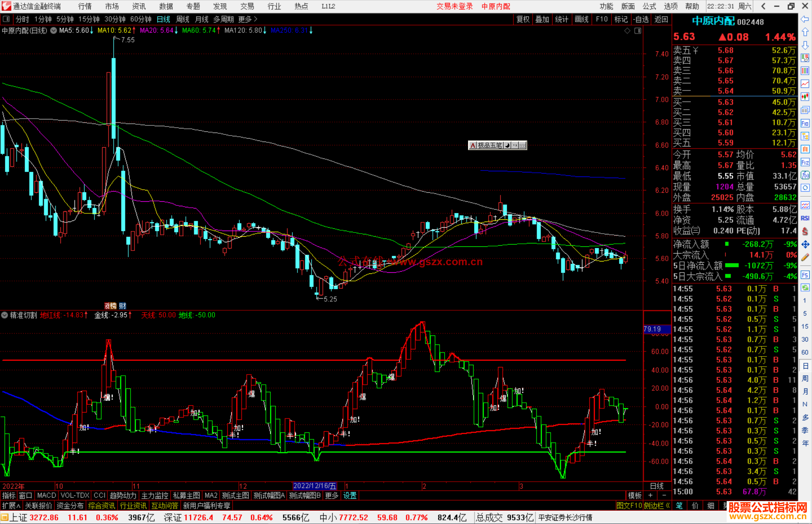This screenshot has width=812, height=524.
Task: Click the back arrow icon in right sidebar
Action: tap(805, 19)
